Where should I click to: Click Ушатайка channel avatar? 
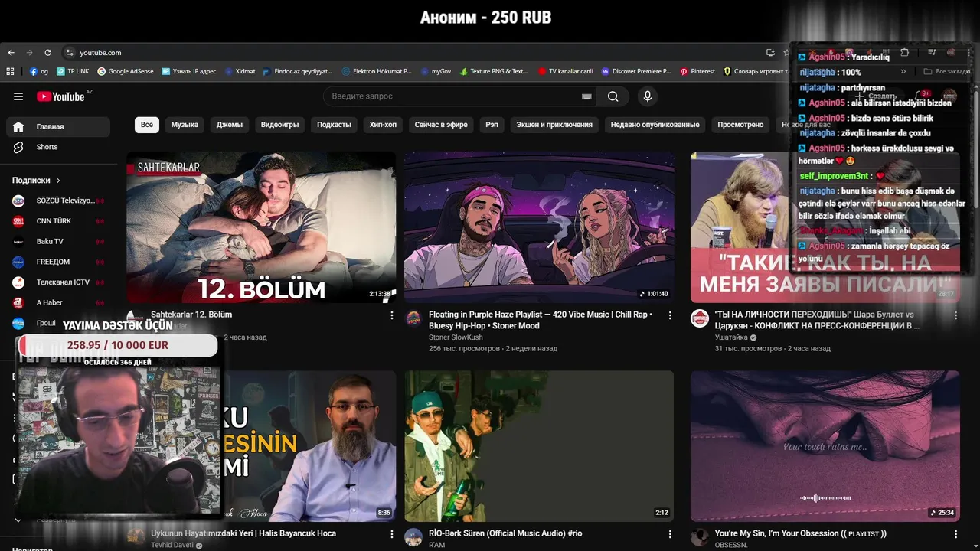click(x=700, y=318)
